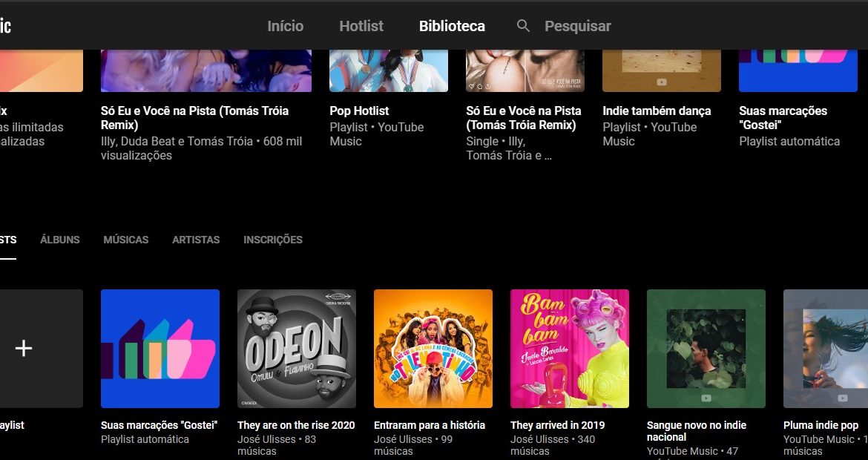
Task: Open the thumbs-up Gostei cover beside the ODEON playlist
Action: tap(160, 349)
